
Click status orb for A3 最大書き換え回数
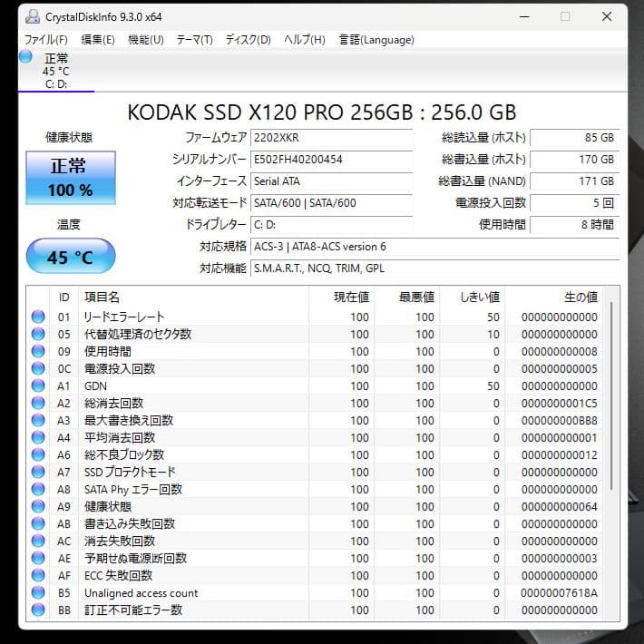(38, 420)
